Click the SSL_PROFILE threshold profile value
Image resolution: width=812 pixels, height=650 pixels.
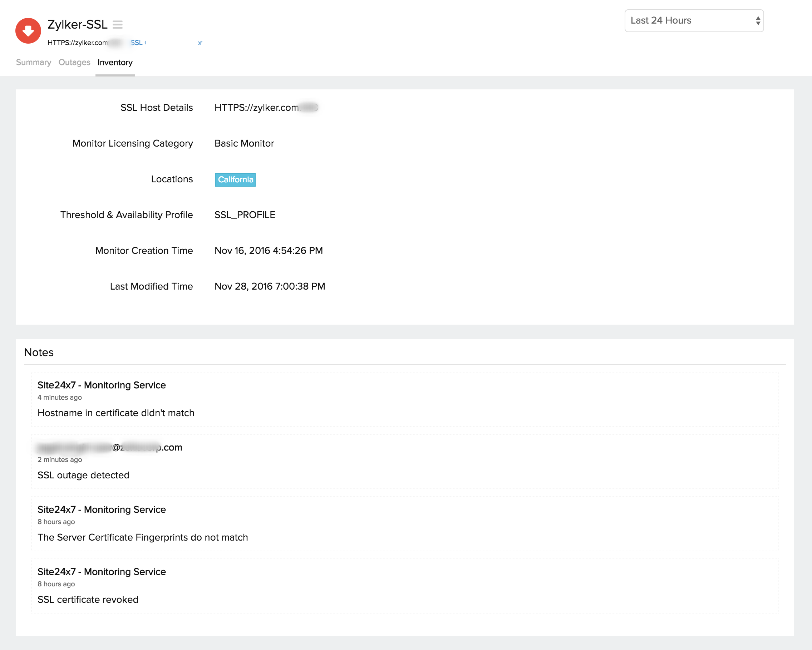coord(245,215)
